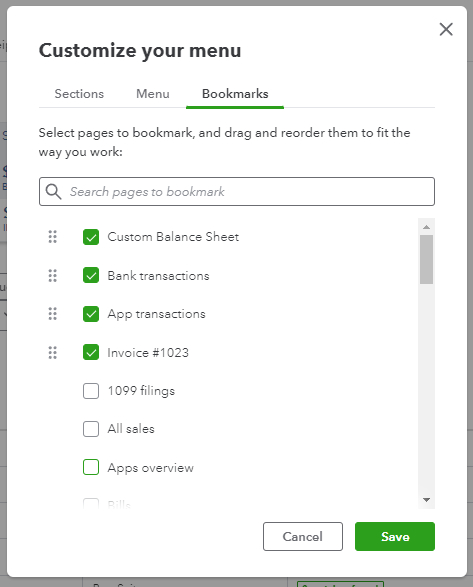Uncheck the App transactions checkbox

click(x=91, y=314)
